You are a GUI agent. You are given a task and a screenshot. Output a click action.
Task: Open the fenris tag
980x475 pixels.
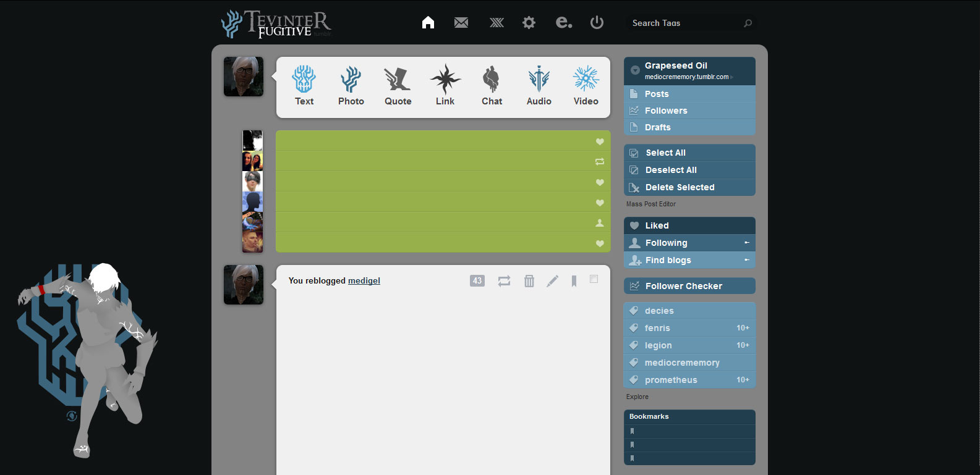pyautogui.click(x=689, y=328)
